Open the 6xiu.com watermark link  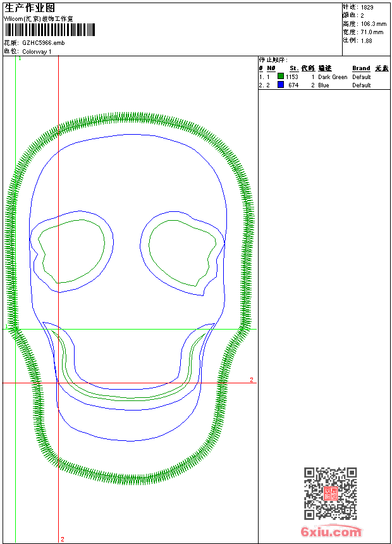pyautogui.click(x=331, y=532)
